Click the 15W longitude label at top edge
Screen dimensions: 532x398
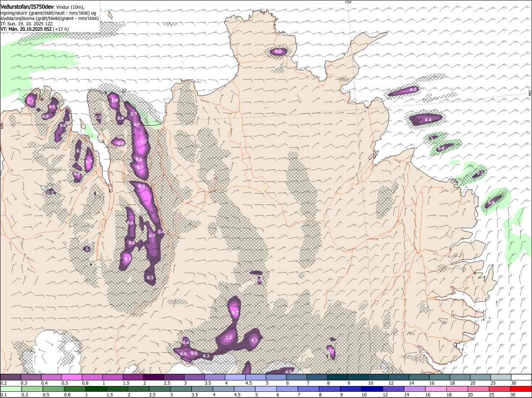(348, 2)
